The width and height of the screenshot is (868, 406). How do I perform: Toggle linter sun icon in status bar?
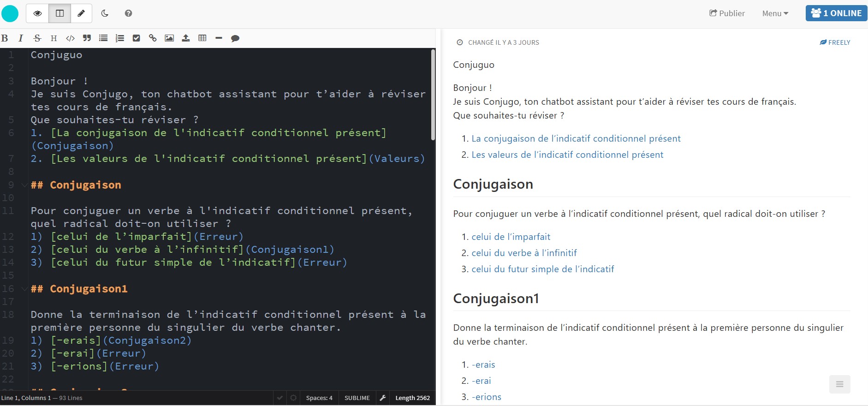click(293, 398)
